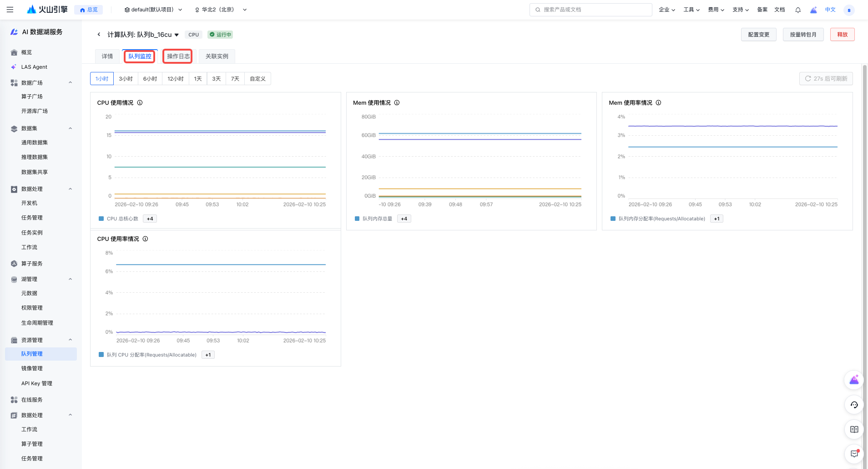The height and width of the screenshot is (469, 868).
Task: Click info icon beside CPU 使用情况
Action: click(x=140, y=103)
